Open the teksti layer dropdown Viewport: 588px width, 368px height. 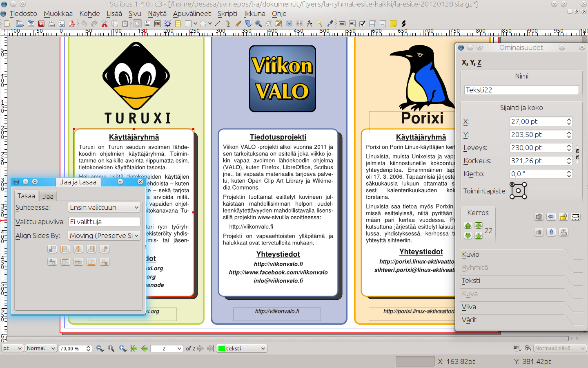tap(241, 348)
